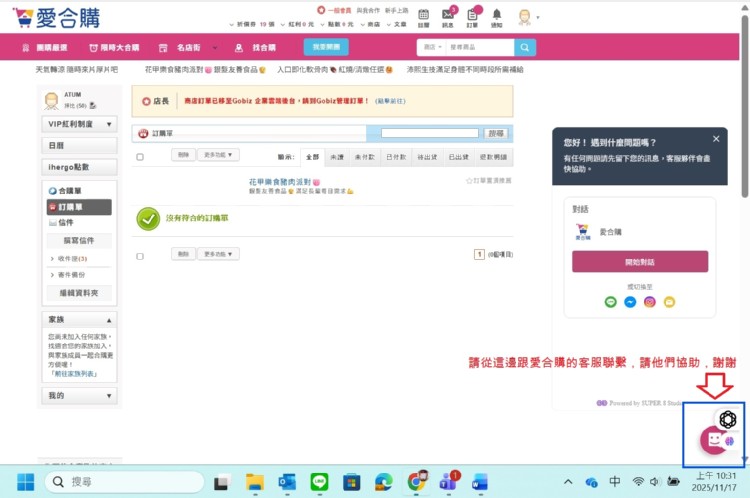Click the pink customer service chat bubble
Screen dimensions: 750x498
coord(714,439)
